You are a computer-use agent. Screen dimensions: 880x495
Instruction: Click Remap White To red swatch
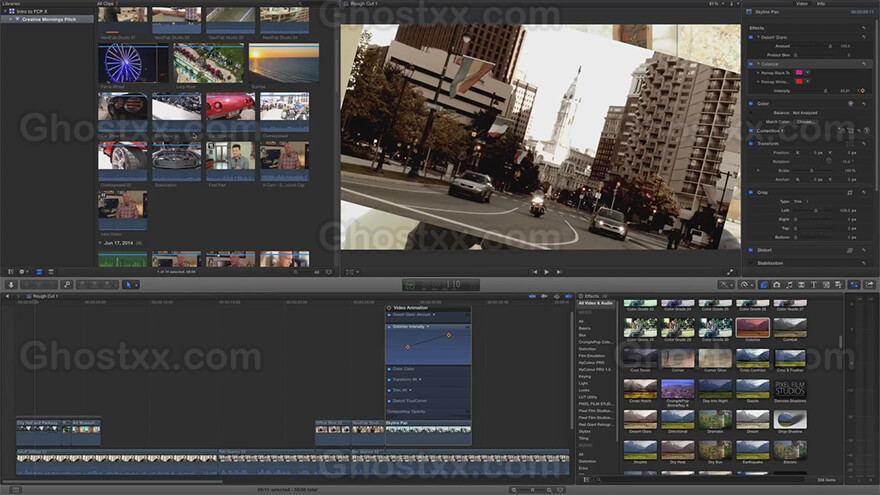click(x=799, y=82)
